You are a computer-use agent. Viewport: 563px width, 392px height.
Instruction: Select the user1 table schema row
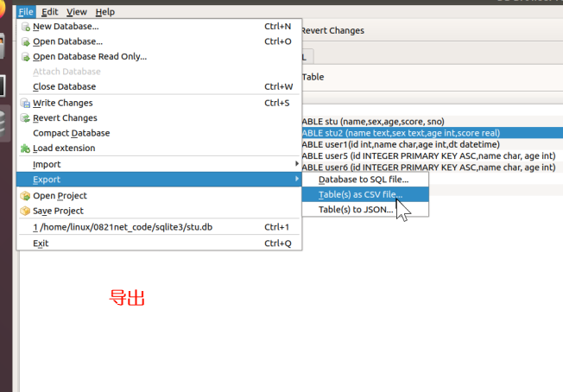433,144
